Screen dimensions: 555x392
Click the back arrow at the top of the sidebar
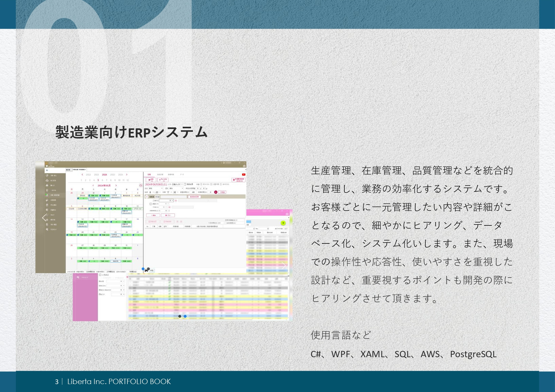[x=47, y=170]
